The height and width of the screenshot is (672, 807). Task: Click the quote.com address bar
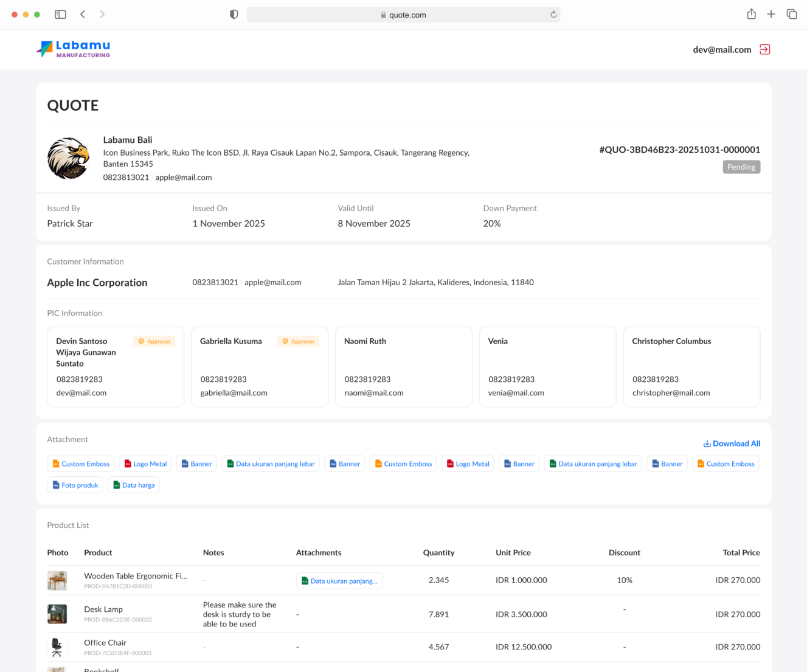tap(403, 15)
